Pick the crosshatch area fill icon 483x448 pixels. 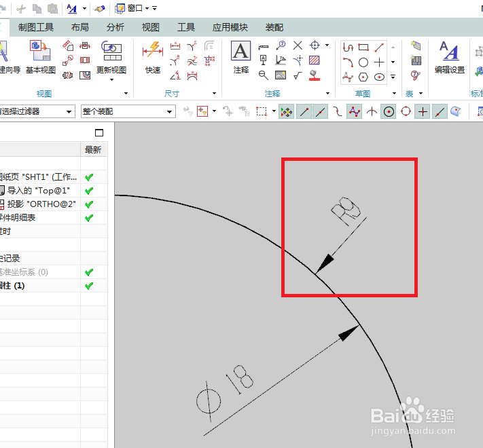click(315, 60)
